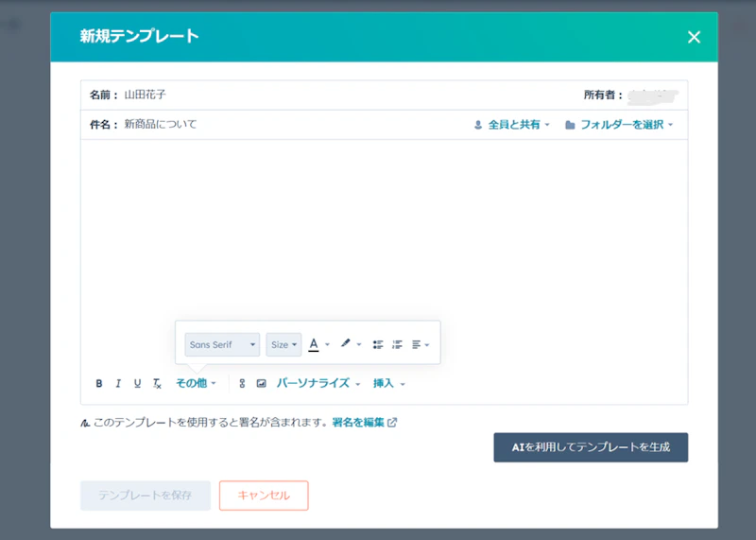The width and height of the screenshot is (756, 540).
Task: Apply bulleted list formatting
Action: [378, 344]
